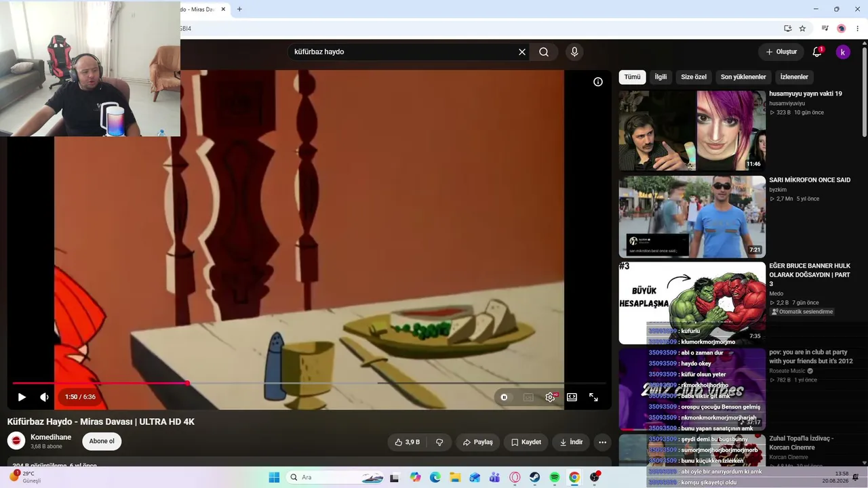868x488 pixels.
Task: Select the Size özel filter chip
Action: [x=694, y=77]
